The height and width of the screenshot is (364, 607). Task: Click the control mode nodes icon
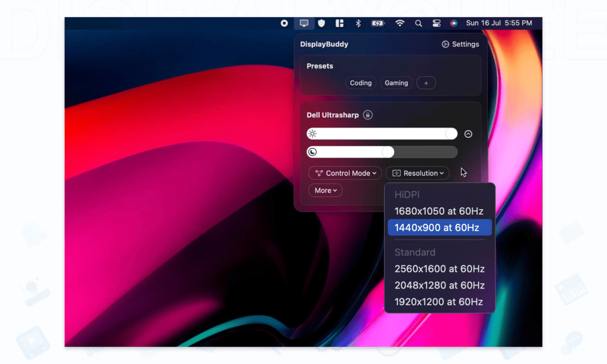pyautogui.click(x=319, y=173)
